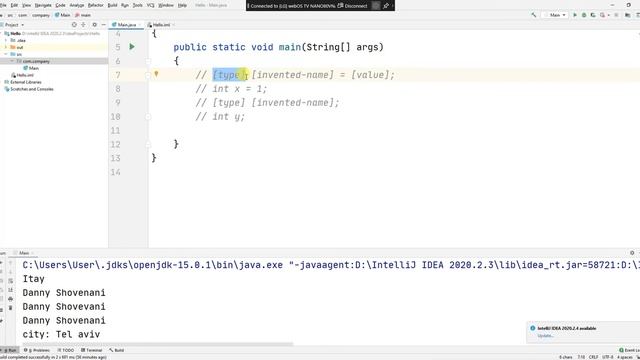
Task: Switch to Hello.iml editor tab
Action: [x=160, y=25]
